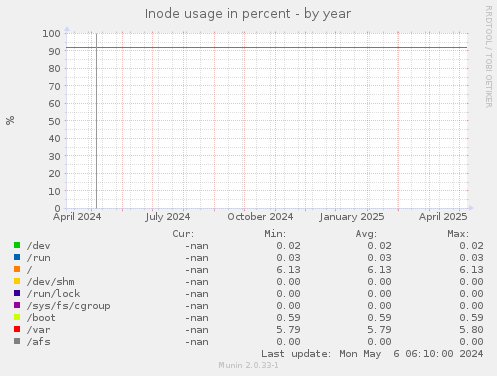Click the gray vertical marker line in graph
This screenshot has width=497, height=376.
[96, 121]
